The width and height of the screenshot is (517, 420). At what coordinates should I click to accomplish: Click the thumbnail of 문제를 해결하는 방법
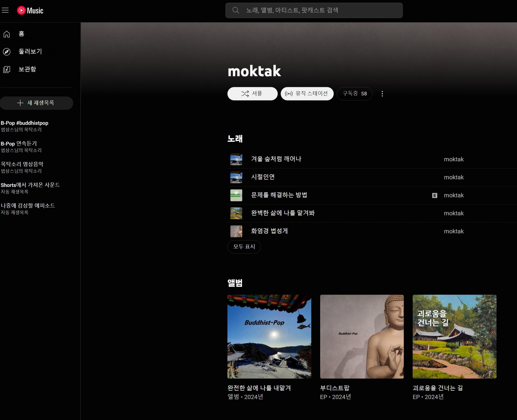(x=236, y=195)
